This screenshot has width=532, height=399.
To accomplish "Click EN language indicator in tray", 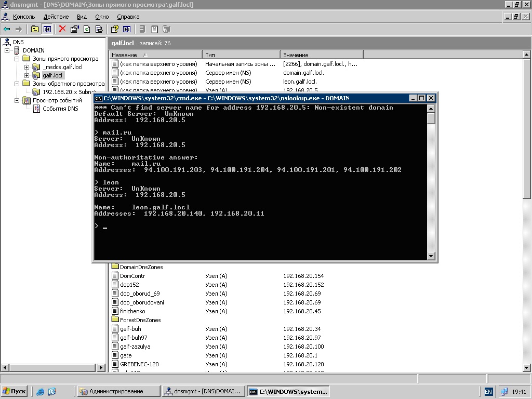I will (x=488, y=392).
